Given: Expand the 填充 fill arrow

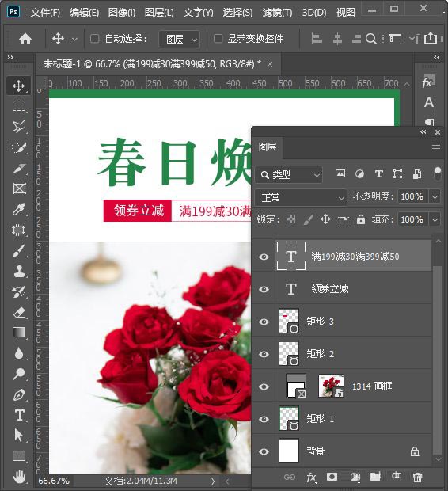Looking at the screenshot, I should 435,219.
